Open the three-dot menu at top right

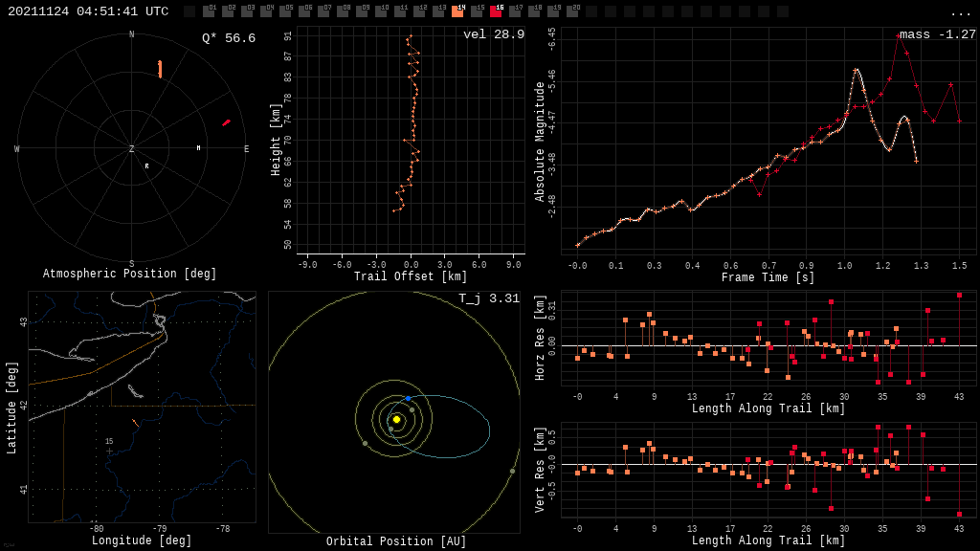point(960,13)
